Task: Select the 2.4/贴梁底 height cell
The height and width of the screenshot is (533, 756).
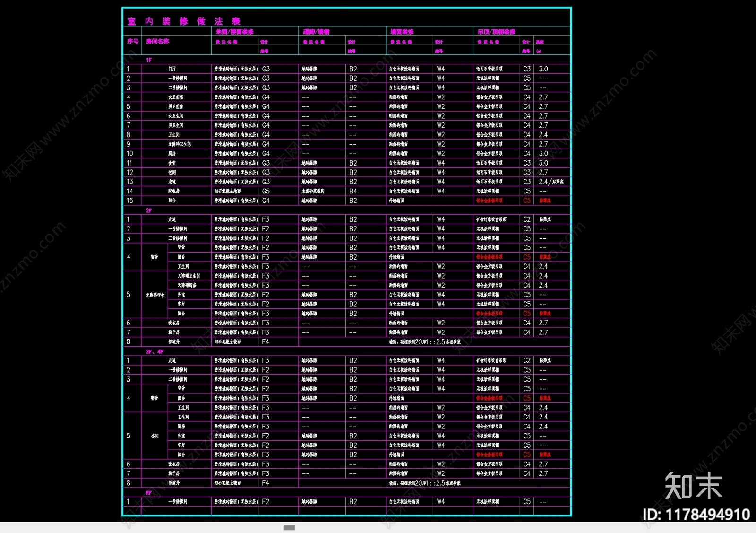Action: click(x=551, y=182)
